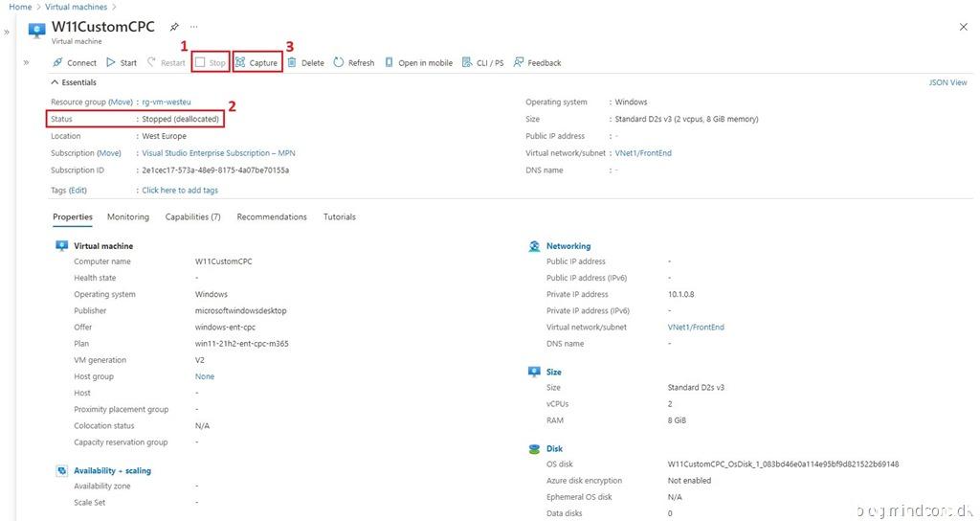Delete the W11CustomCPC virtual machine

[306, 63]
